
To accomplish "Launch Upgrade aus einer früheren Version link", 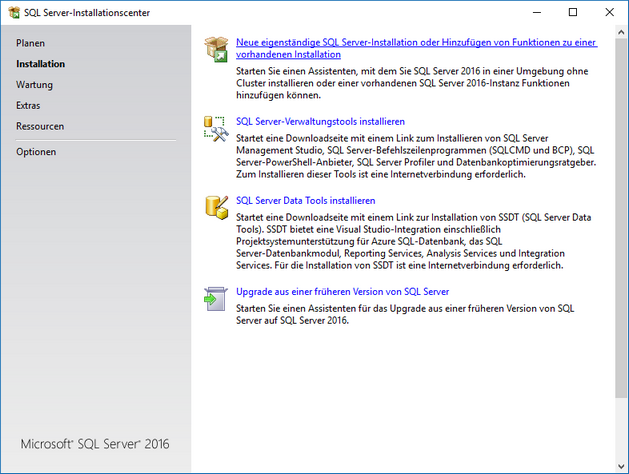I will 343,292.
